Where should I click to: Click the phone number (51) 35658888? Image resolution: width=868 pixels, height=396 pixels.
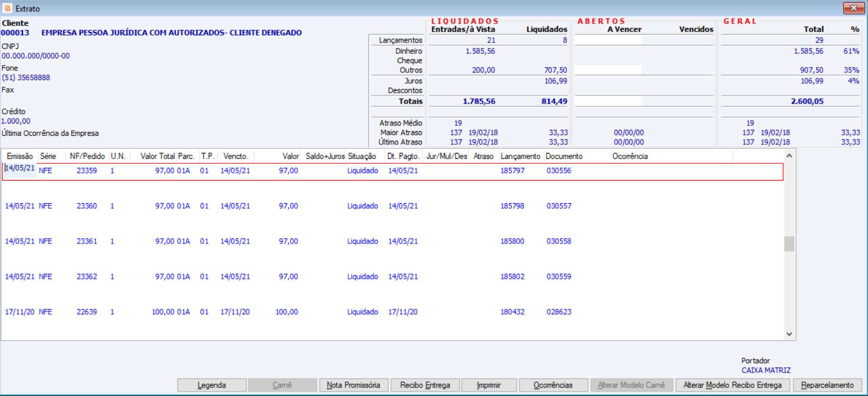point(26,77)
